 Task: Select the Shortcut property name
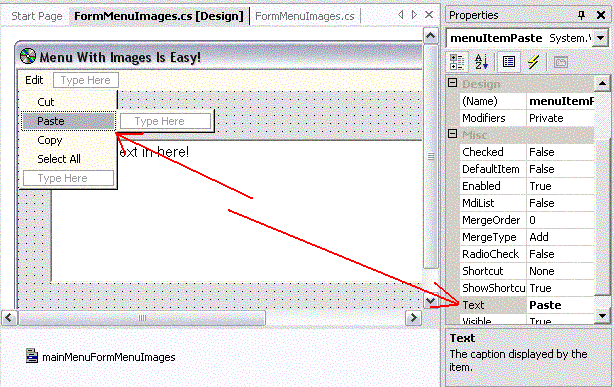click(493, 271)
